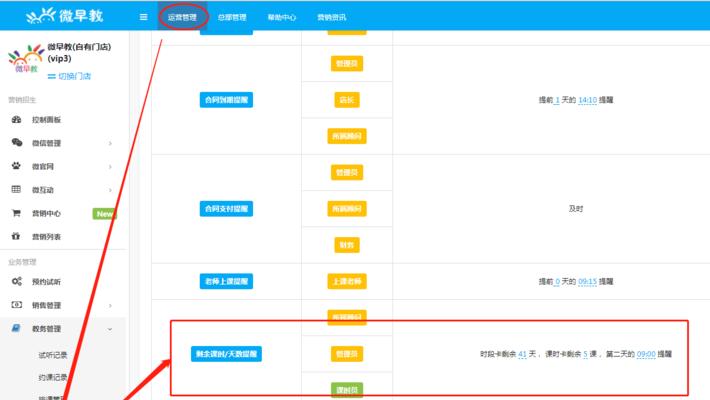This screenshot has height=400, width=710.
Task: Open 试听记录 under 教务管理
Action: [53, 355]
